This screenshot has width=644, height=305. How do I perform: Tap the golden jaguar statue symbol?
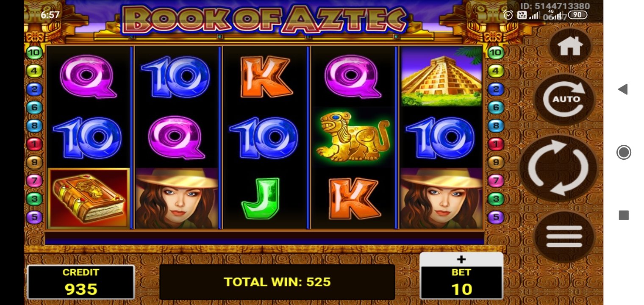353,136
